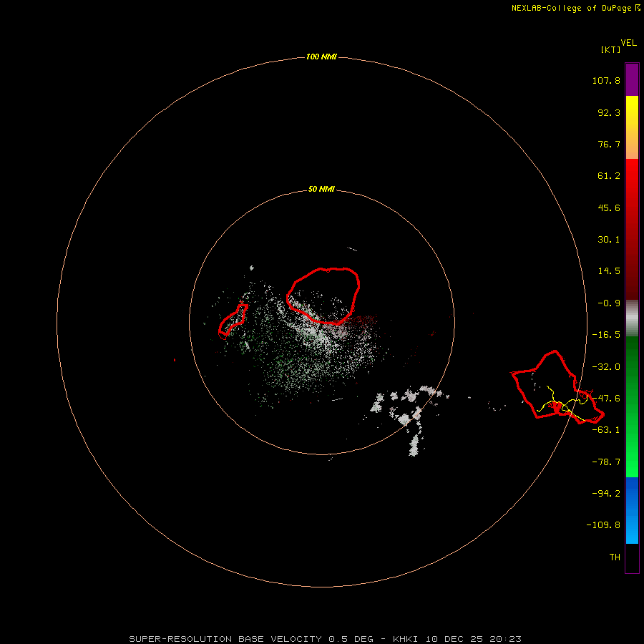The height and width of the screenshot is (644, 644).
Task: Click the TH legend label
Action: pos(615,557)
